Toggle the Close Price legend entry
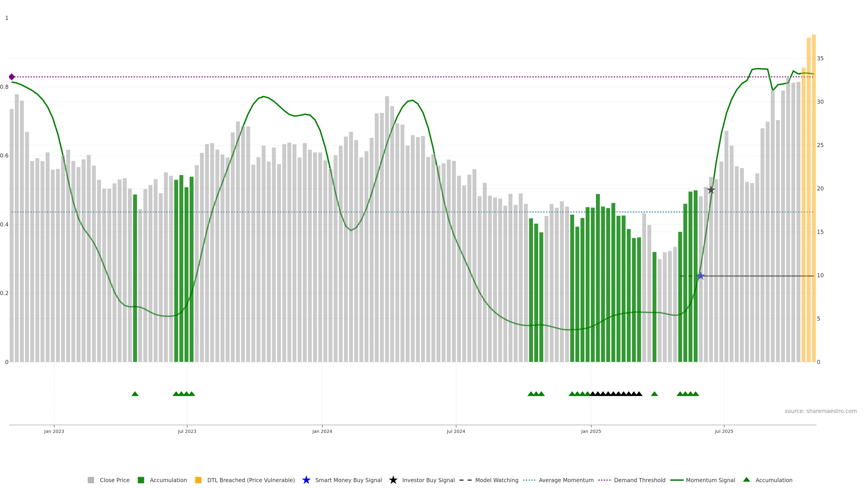The width and height of the screenshot is (868, 488). (x=114, y=480)
